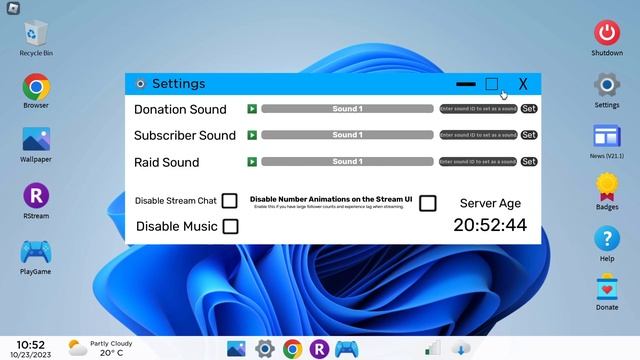The width and height of the screenshot is (640, 360).
Task: Open the Wallpaper desktop icon
Action: point(36,139)
